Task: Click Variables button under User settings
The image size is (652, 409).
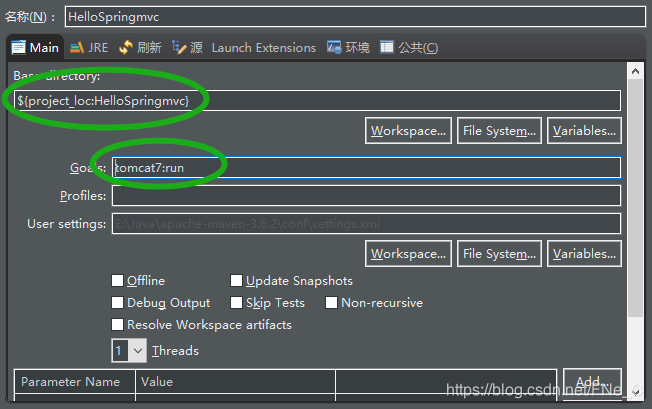Action: click(x=584, y=254)
